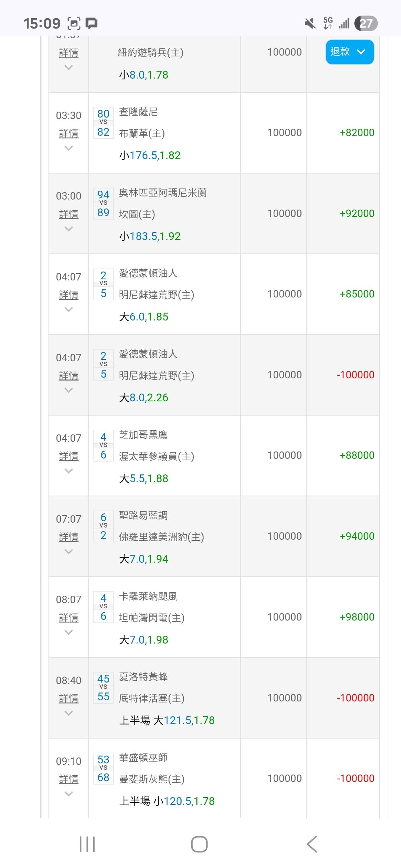Open 詳情 link for 聖路易藍調 match
The image size is (401, 868).
tap(69, 537)
